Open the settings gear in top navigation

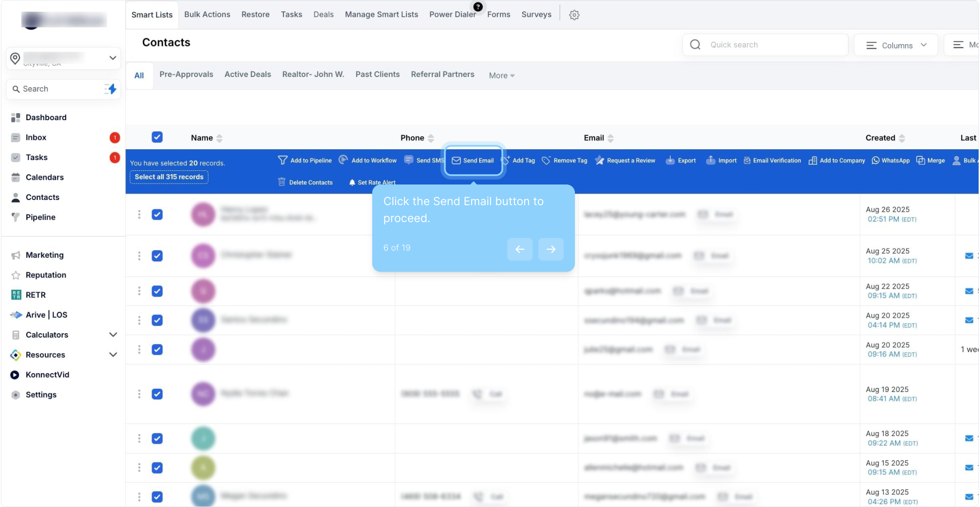tap(574, 15)
